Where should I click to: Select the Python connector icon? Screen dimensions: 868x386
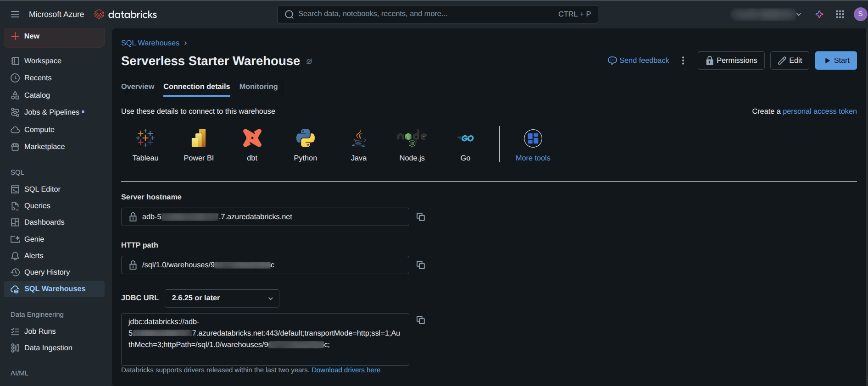click(x=306, y=138)
